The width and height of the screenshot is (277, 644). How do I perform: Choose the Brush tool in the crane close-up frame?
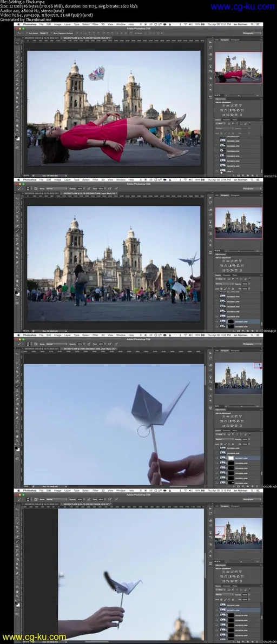pyautogui.click(x=17, y=386)
